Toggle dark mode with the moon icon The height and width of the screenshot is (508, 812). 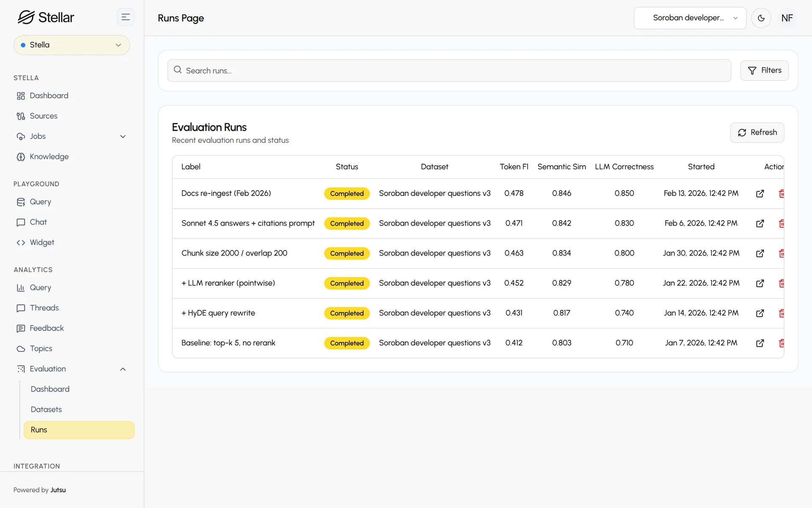pyautogui.click(x=761, y=18)
